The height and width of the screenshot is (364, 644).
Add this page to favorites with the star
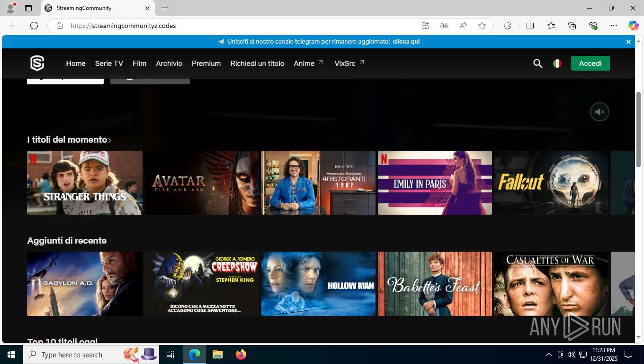(x=482, y=26)
